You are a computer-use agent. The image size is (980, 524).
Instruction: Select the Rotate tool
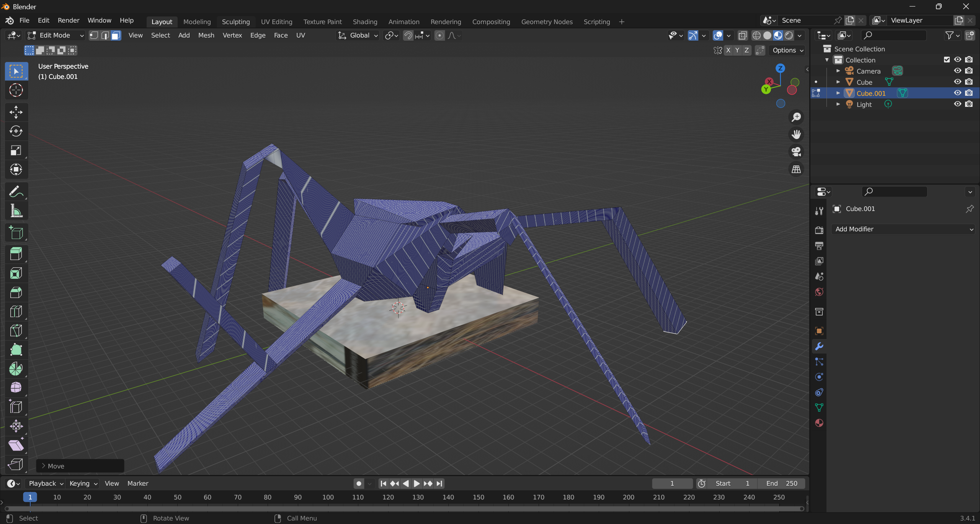click(16, 131)
